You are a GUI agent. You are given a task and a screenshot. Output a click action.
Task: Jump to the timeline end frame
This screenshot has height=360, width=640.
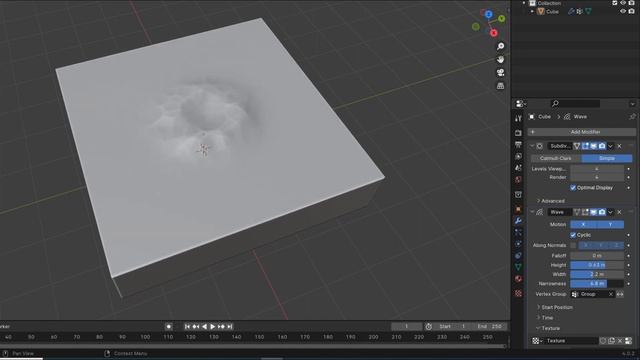click(x=230, y=327)
